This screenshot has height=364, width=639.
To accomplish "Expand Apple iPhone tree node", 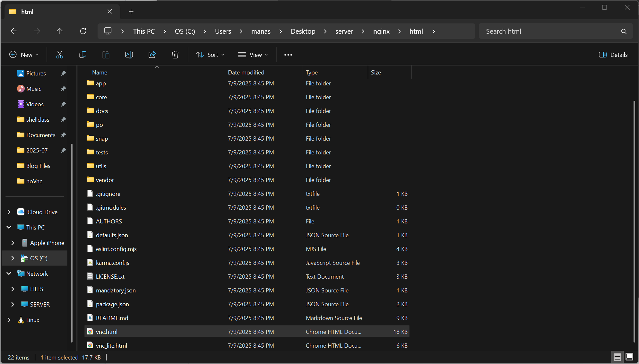I will [x=13, y=243].
